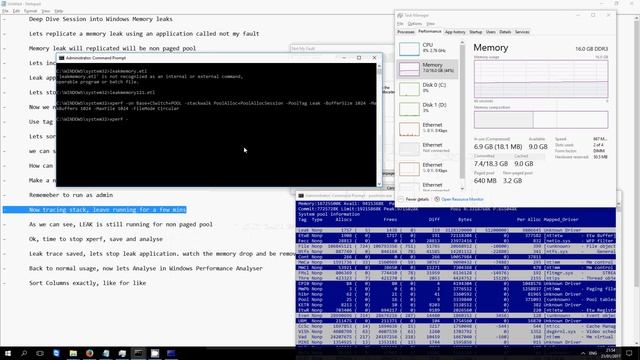The image size is (640, 360).
Task: Show hidden system tray icons
Action: (583, 353)
